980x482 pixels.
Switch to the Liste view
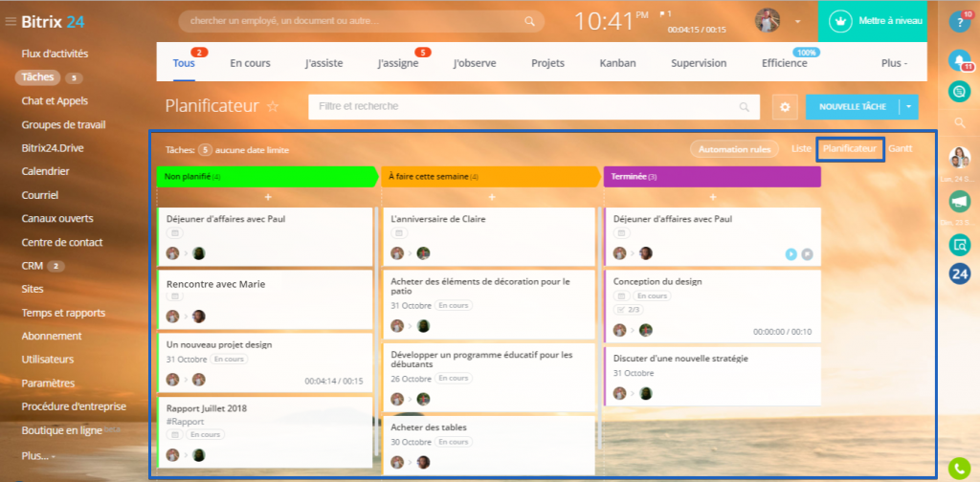(801, 148)
